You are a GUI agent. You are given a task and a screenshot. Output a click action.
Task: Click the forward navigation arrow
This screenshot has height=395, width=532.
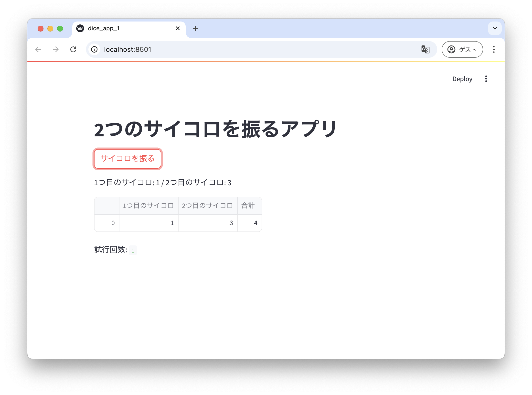(x=56, y=49)
